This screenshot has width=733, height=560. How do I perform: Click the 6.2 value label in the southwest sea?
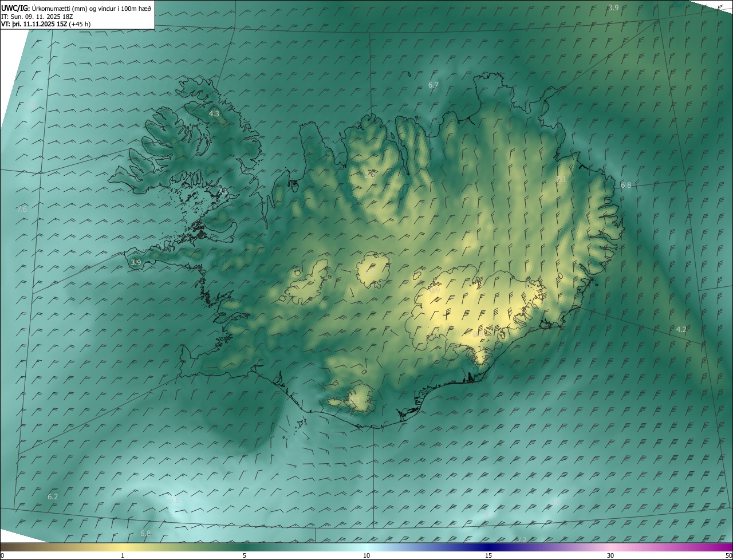(x=53, y=496)
